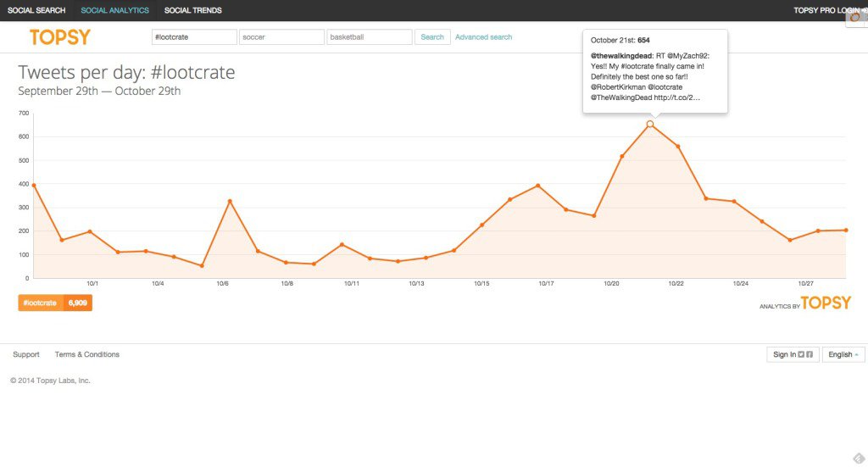Switch to the Social Analytics tab
The image size is (868, 467).
click(114, 10)
